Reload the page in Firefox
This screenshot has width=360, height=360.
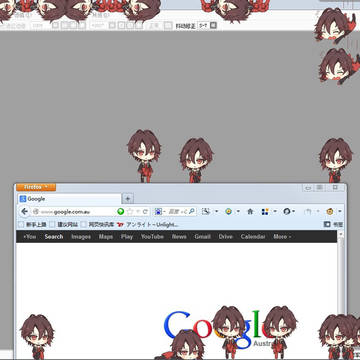[145, 211]
